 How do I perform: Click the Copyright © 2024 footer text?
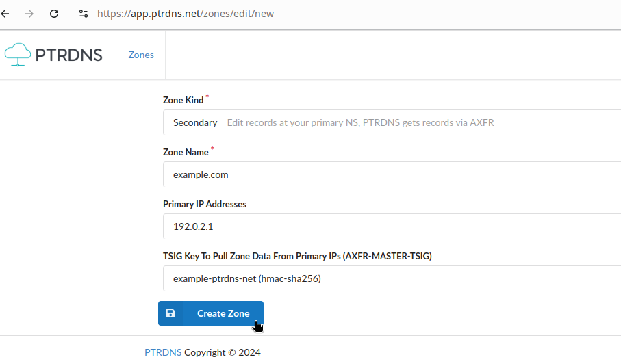pyautogui.click(x=223, y=352)
